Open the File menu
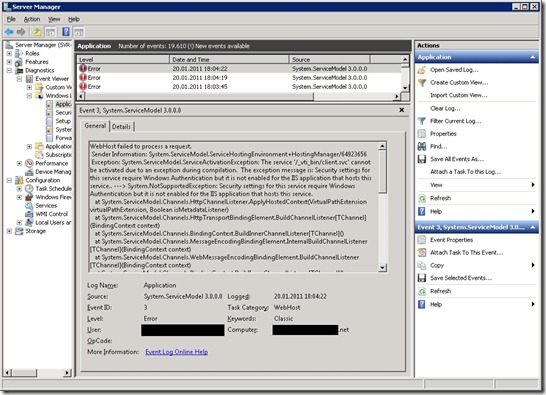Screen dimensions: 546x395 tap(11, 19)
